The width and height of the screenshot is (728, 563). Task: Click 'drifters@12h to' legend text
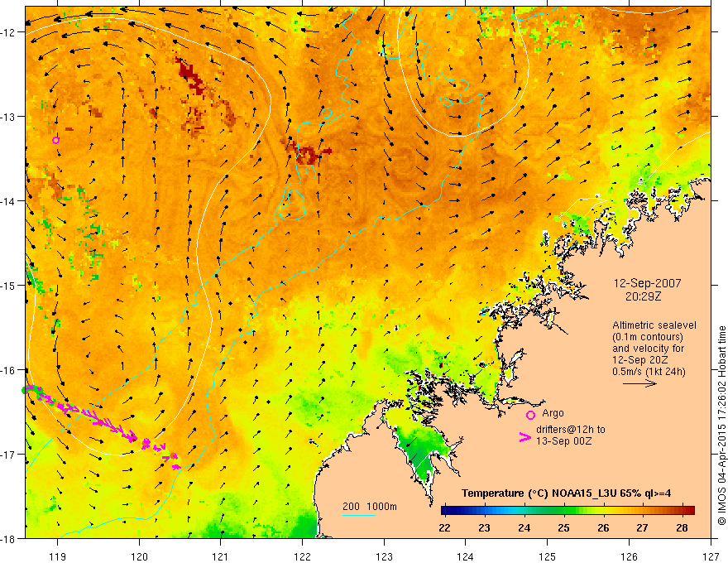tap(571, 430)
